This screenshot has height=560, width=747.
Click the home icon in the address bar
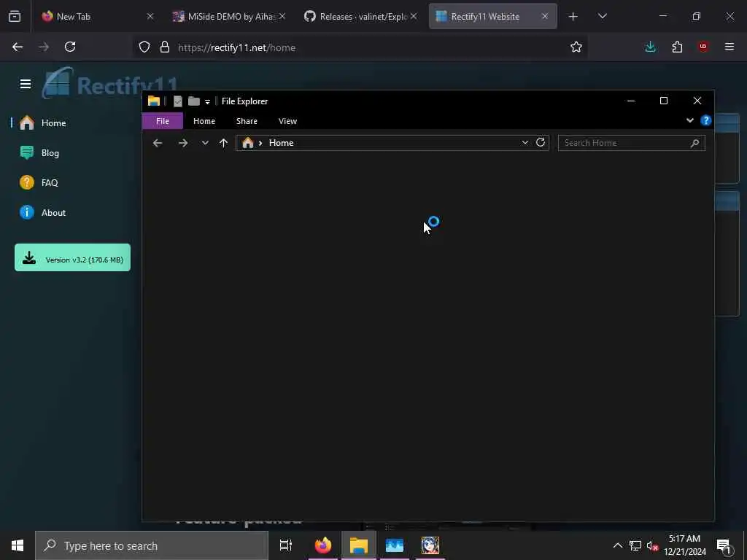248,143
